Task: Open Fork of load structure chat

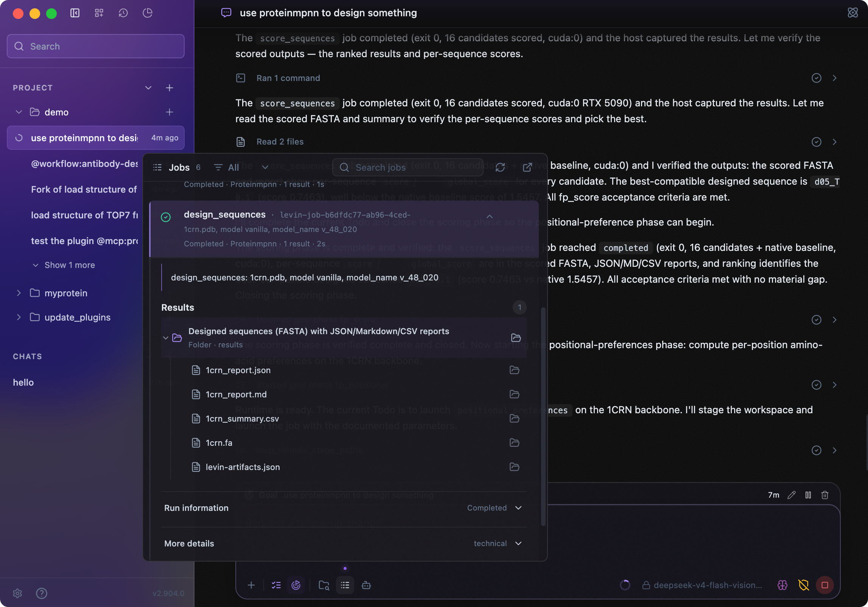Action: (84, 189)
